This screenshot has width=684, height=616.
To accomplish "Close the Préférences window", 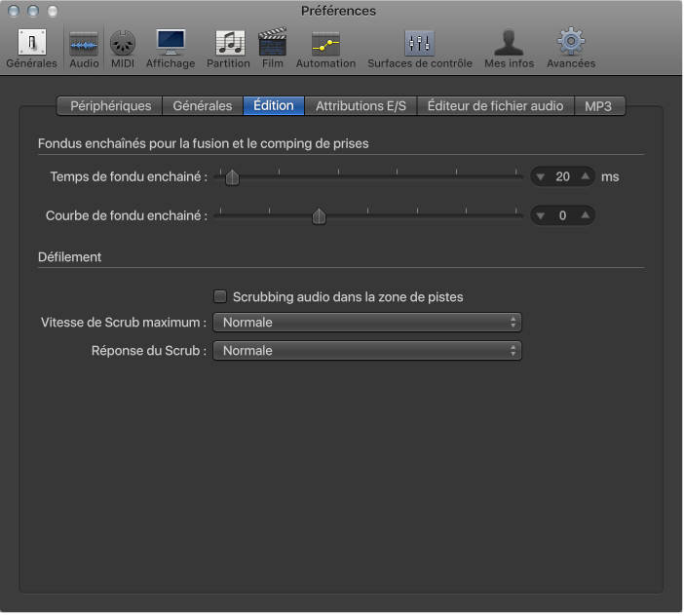I will [14, 11].
